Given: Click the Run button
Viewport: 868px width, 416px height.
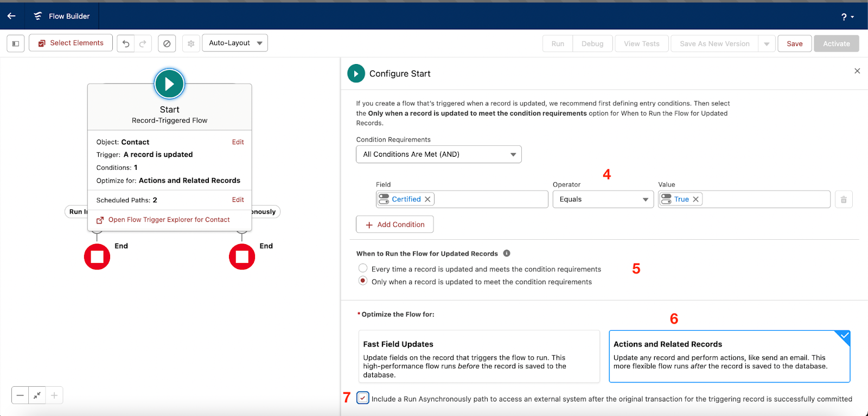Looking at the screenshot, I should (558, 43).
